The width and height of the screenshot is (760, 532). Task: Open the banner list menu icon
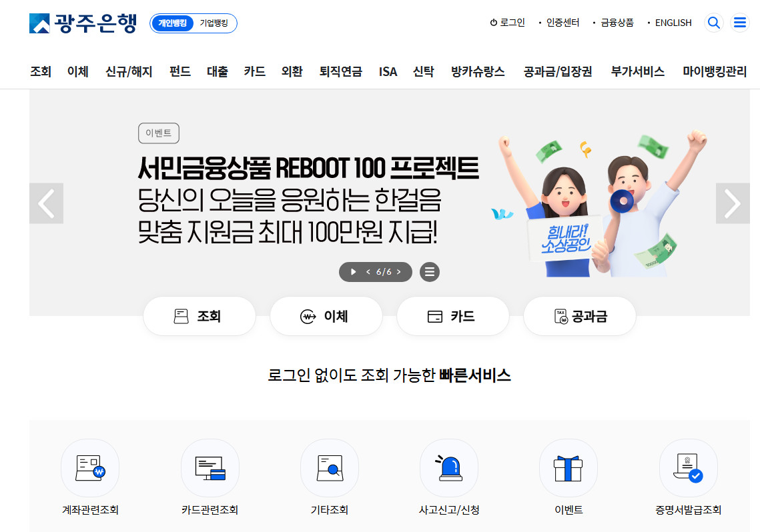[430, 271]
